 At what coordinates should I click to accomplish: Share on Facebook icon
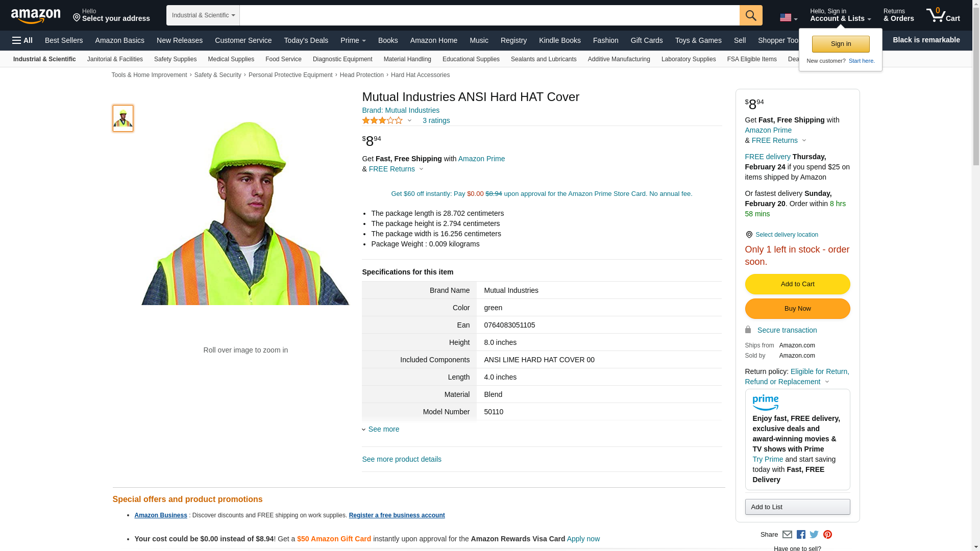(801, 535)
